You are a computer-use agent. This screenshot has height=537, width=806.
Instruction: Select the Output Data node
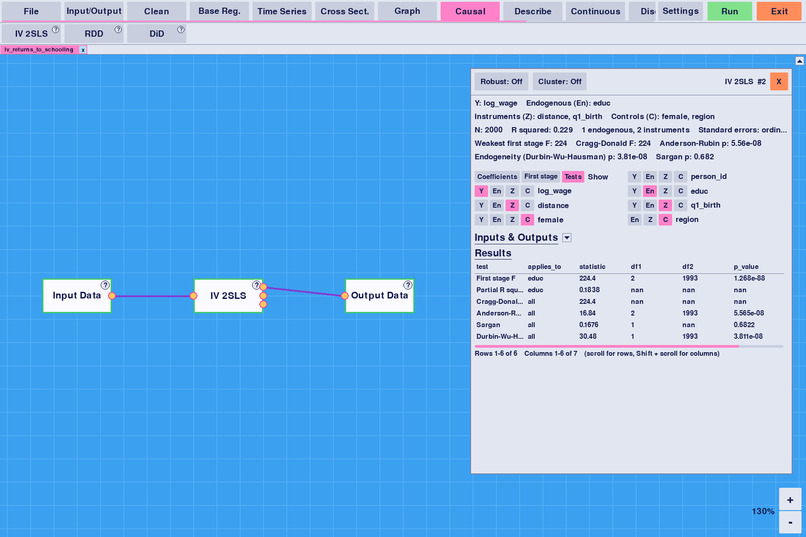coord(379,295)
